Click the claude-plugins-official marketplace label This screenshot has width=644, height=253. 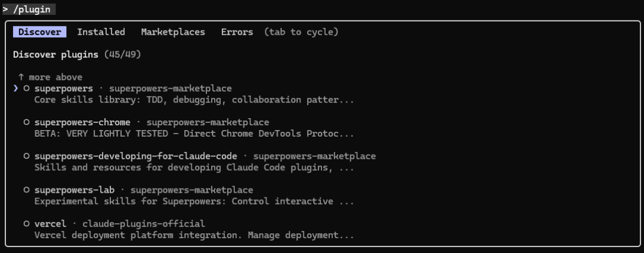pos(143,224)
